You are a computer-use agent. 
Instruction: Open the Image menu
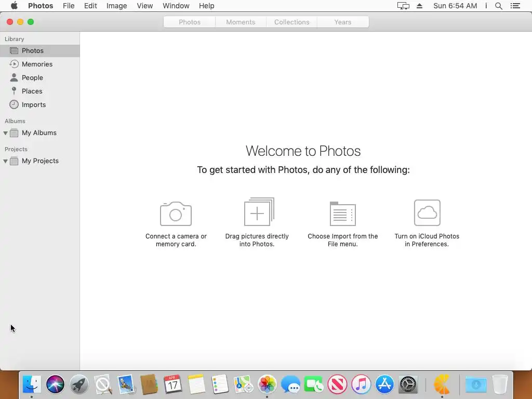pyautogui.click(x=116, y=6)
